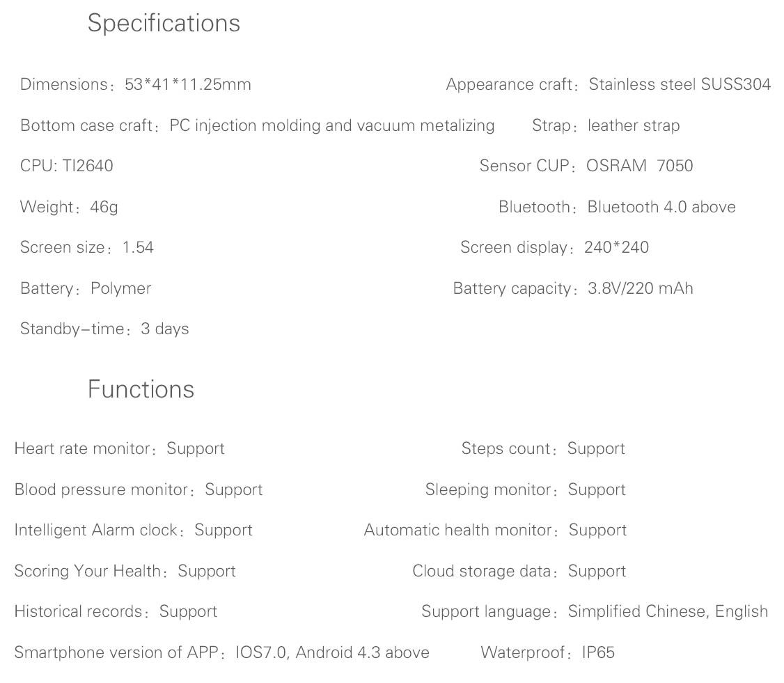Click the Standby-time 3 days entry
Image resolution: width=784 pixels, height=683 pixels.
(104, 329)
